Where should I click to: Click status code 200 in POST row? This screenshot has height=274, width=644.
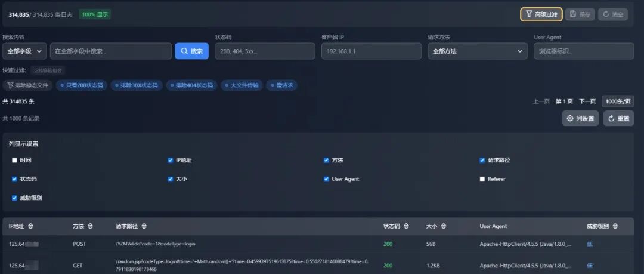[388, 244]
